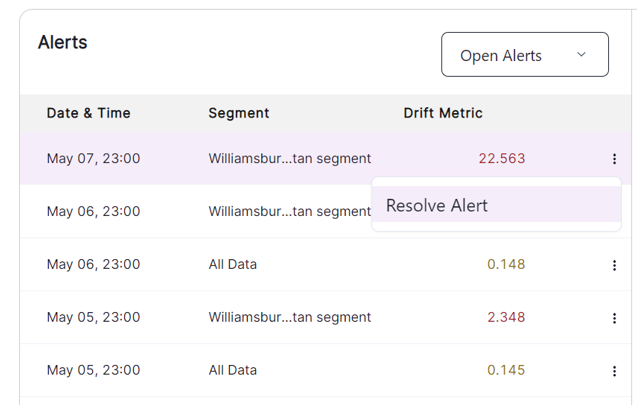This screenshot has height=405, width=637.
Task: Open kebab menu for 2.348 drift alert
Action: (614, 318)
